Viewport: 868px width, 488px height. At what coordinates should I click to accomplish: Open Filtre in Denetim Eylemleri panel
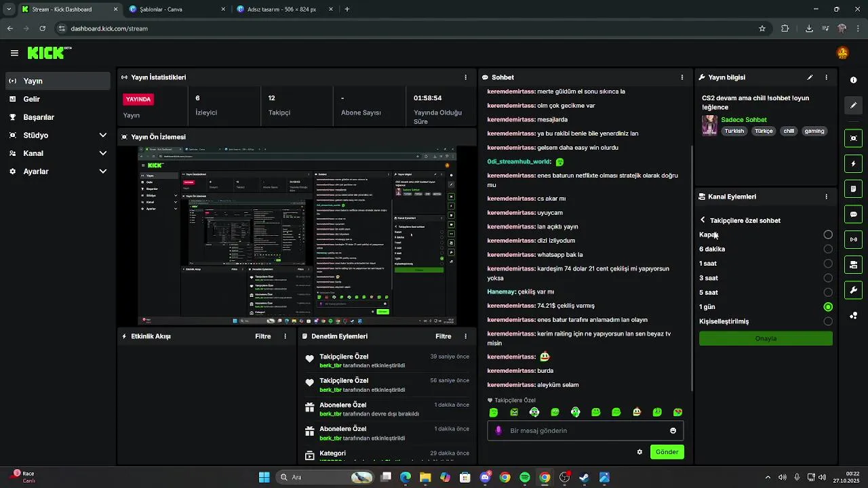point(443,336)
